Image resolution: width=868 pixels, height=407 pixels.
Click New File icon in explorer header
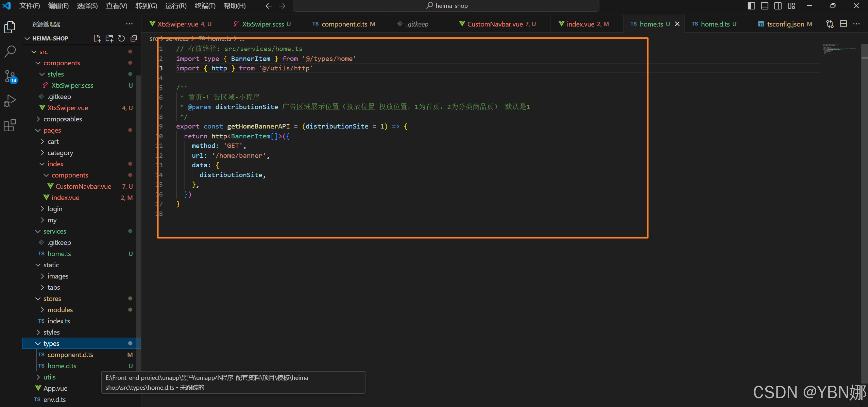pos(97,38)
